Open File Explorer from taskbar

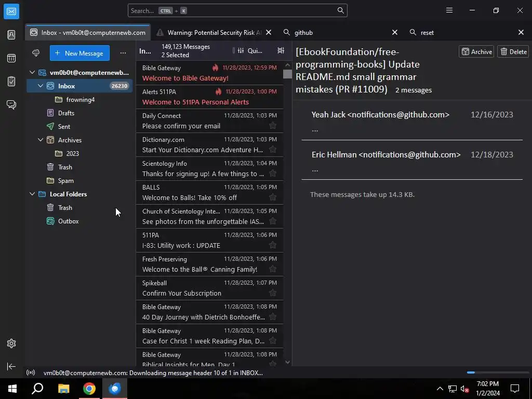click(x=63, y=389)
